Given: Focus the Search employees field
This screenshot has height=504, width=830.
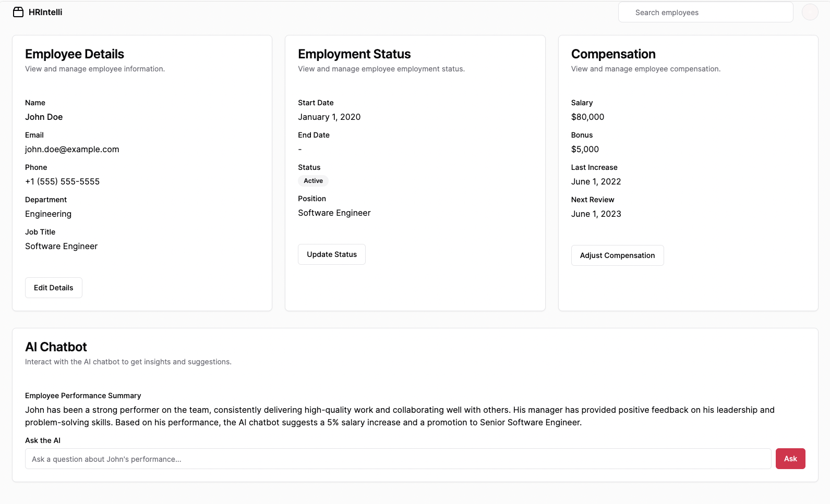Looking at the screenshot, I should [705, 12].
